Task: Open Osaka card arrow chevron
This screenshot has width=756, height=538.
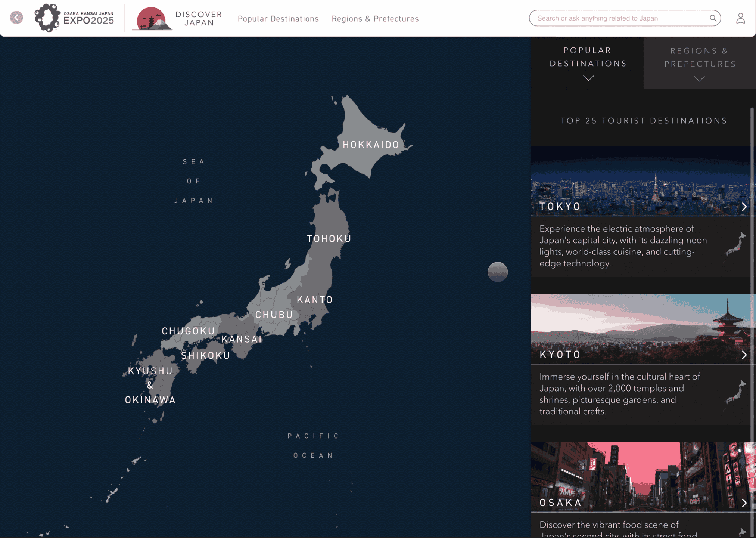Action: point(744,503)
